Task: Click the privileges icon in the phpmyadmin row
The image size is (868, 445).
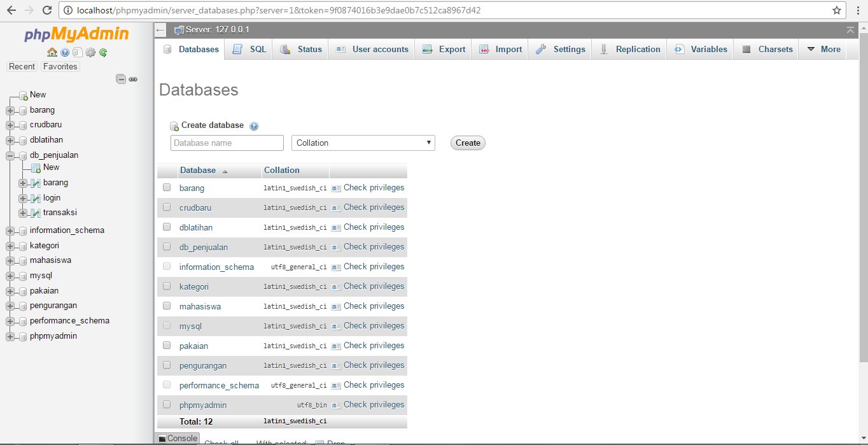Action: coord(336,406)
